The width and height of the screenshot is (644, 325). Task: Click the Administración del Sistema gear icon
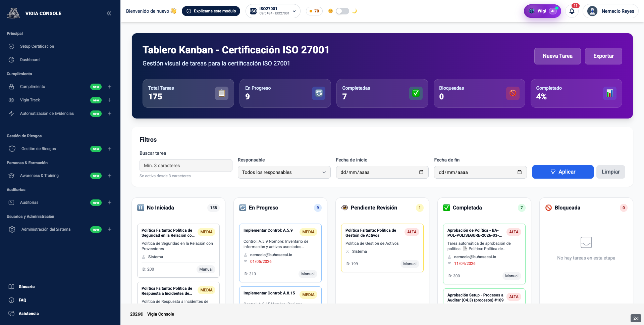point(12,229)
